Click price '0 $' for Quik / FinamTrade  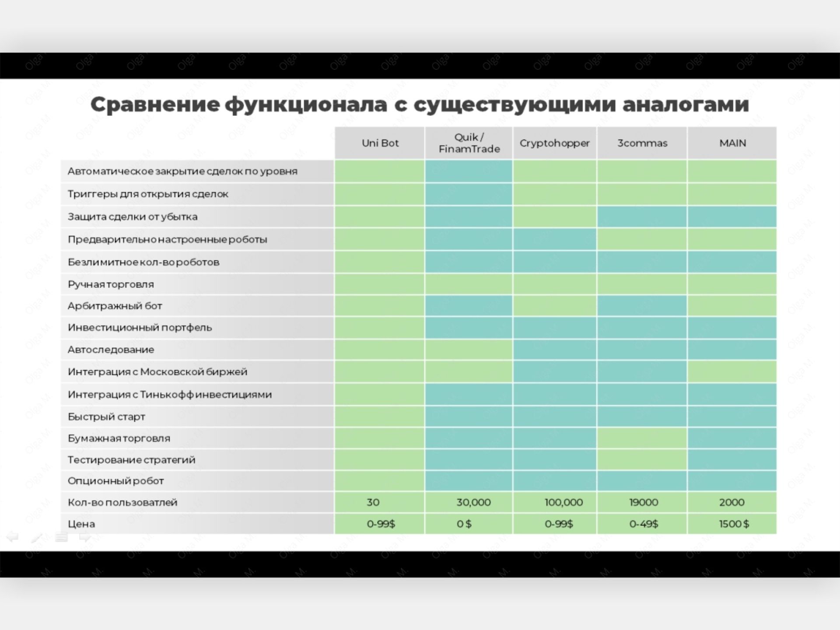[464, 524]
